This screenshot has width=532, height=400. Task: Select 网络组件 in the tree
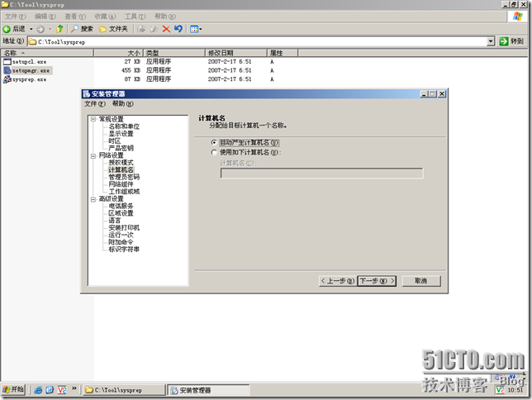pyautogui.click(x=121, y=184)
